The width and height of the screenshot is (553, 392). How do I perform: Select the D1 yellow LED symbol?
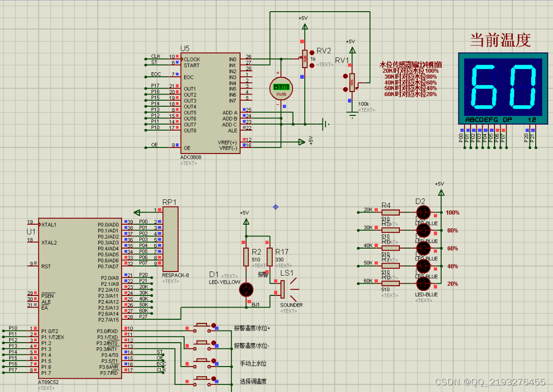pos(246,290)
